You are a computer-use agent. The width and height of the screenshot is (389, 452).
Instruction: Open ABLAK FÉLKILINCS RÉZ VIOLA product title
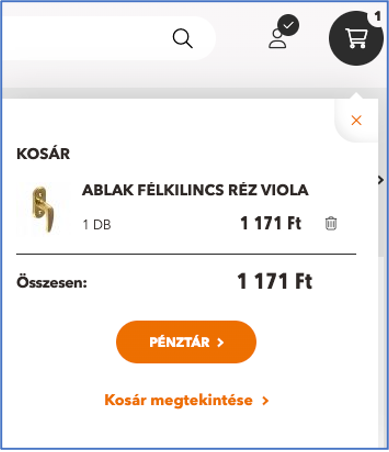[195, 190]
